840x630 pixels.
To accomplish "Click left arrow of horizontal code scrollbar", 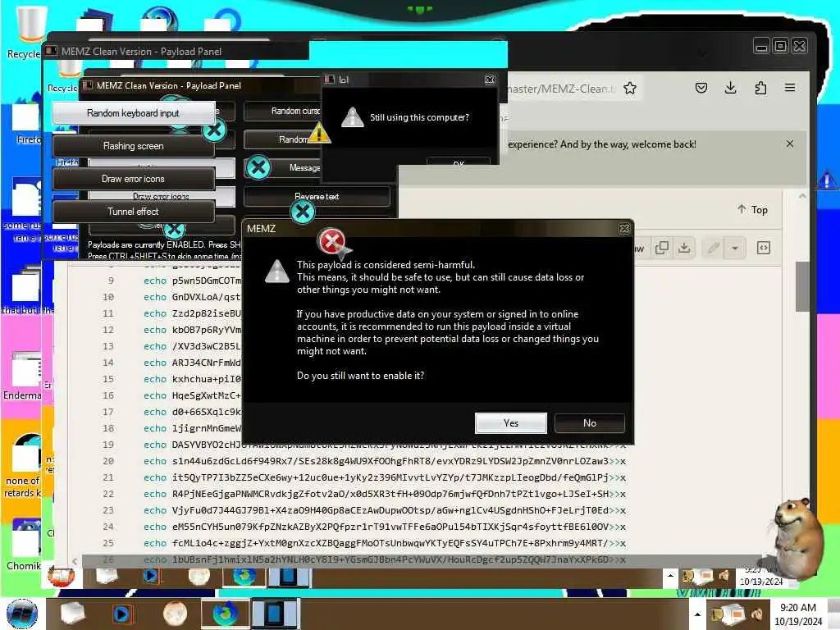I will coord(75,561).
